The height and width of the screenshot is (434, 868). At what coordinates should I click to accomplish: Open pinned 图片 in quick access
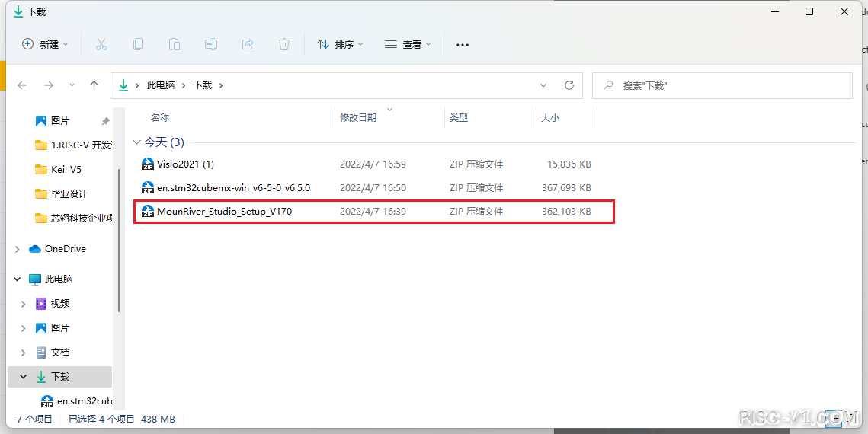(59, 120)
